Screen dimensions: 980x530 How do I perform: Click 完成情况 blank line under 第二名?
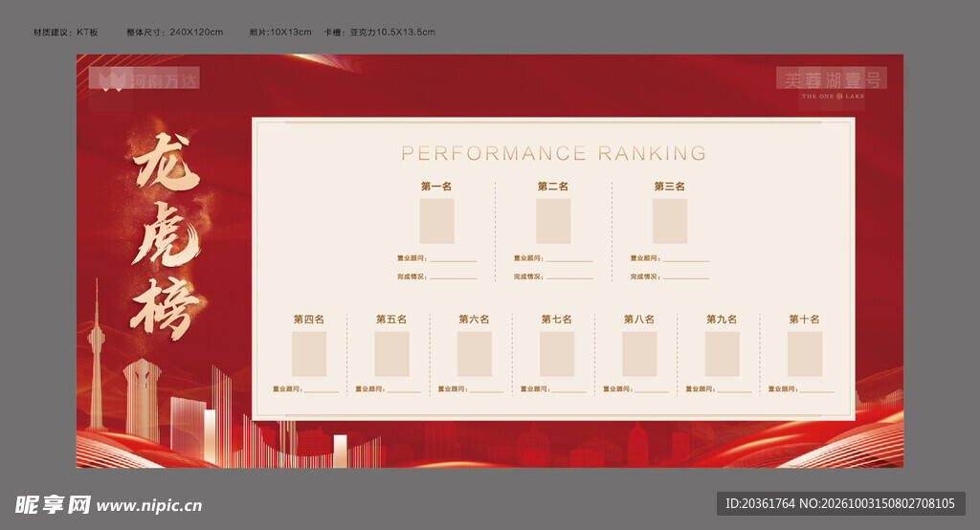click(569, 278)
